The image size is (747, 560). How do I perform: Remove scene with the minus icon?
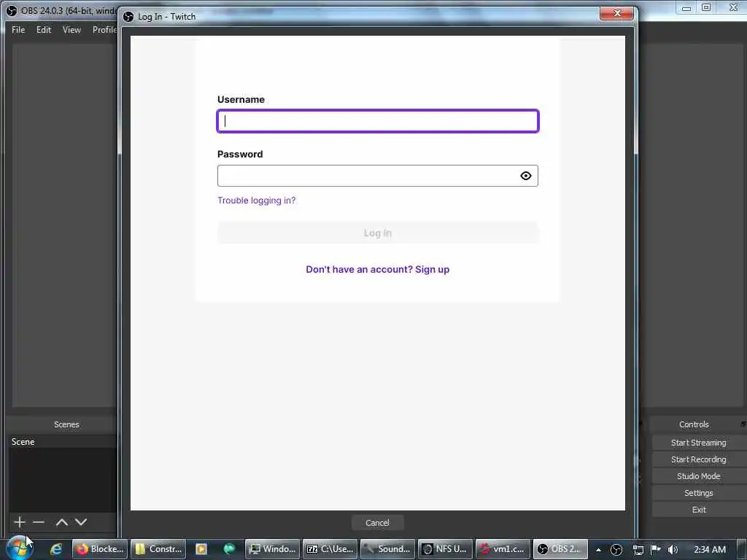(39, 522)
